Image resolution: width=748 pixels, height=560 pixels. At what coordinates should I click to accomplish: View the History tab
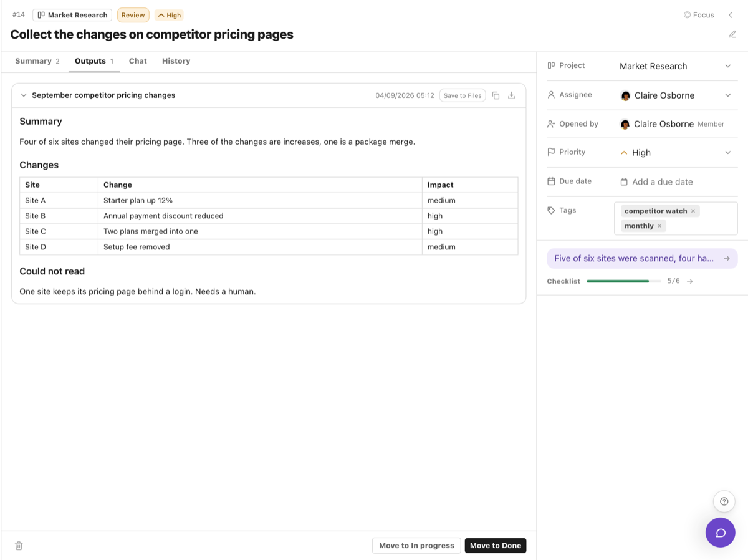pyautogui.click(x=176, y=61)
